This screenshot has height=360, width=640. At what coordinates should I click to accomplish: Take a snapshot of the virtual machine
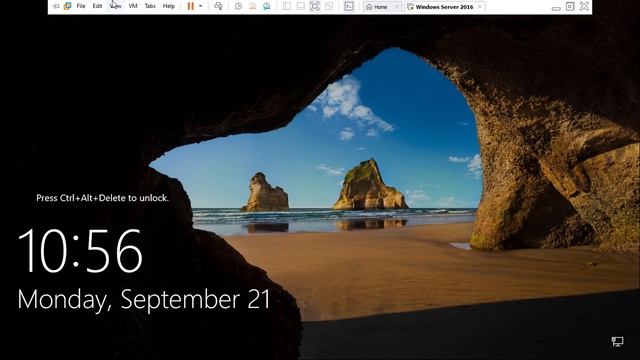(x=238, y=6)
